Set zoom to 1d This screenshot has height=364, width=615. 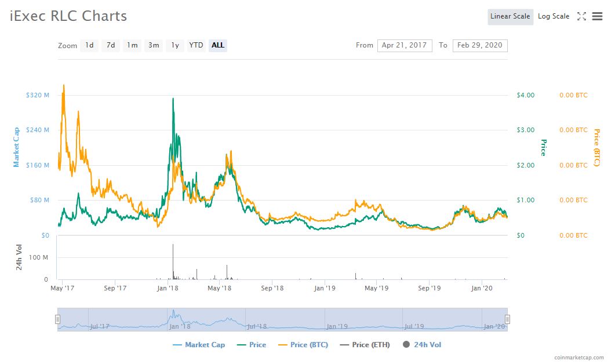(89, 45)
